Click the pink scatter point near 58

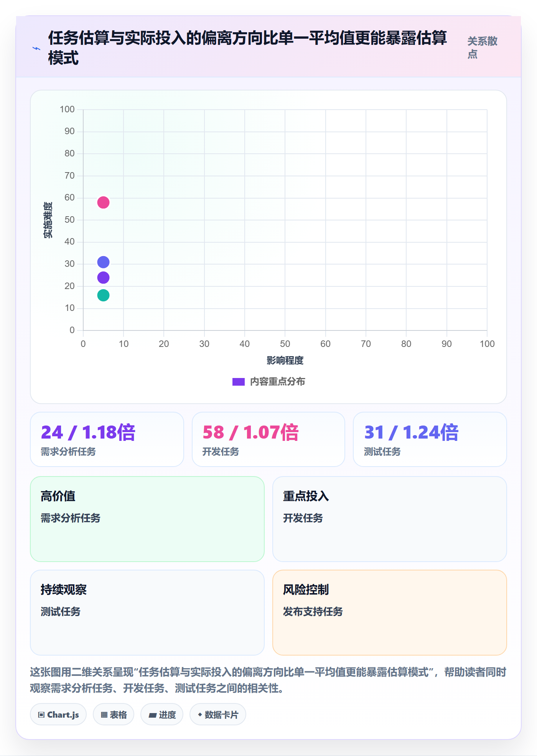103,202
